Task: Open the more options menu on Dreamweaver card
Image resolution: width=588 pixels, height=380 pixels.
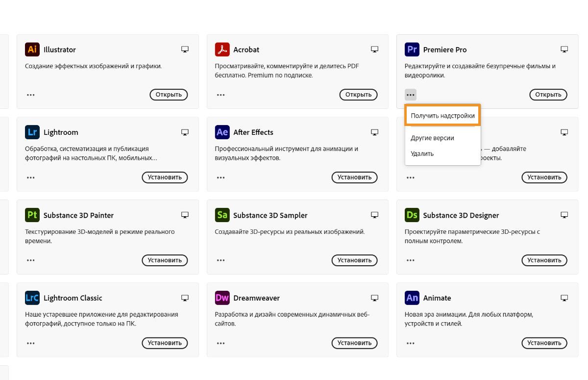Action: click(220, 343)
